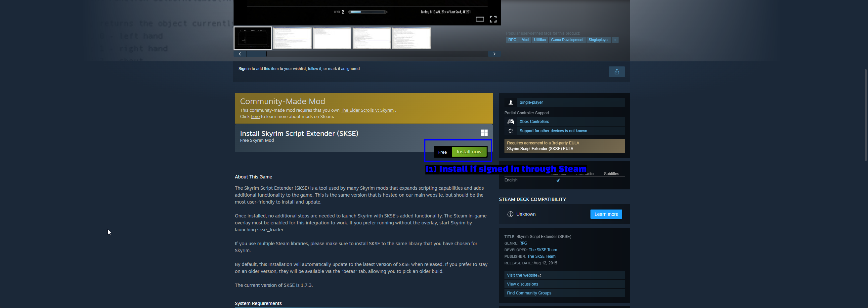Open Skyrim Script Extender (SKSE) EULA
The width and height of the screenshot is (868, 308).
[540, 149]
